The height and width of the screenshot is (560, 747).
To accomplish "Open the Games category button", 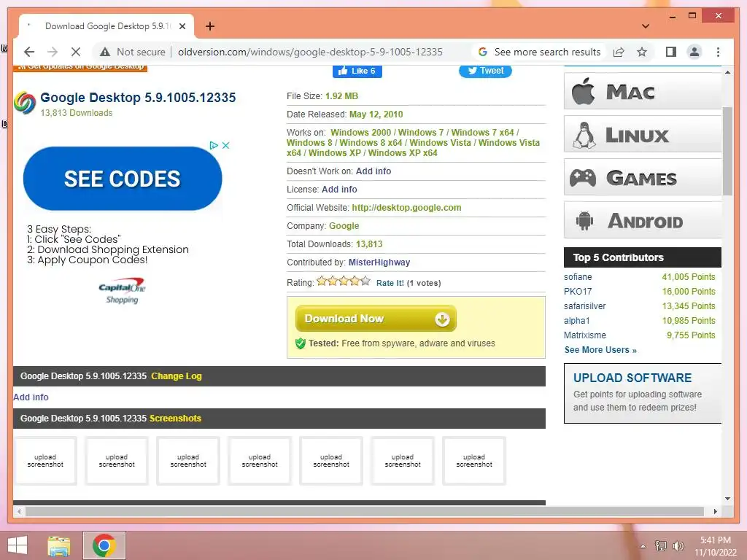I will [643, 177].
